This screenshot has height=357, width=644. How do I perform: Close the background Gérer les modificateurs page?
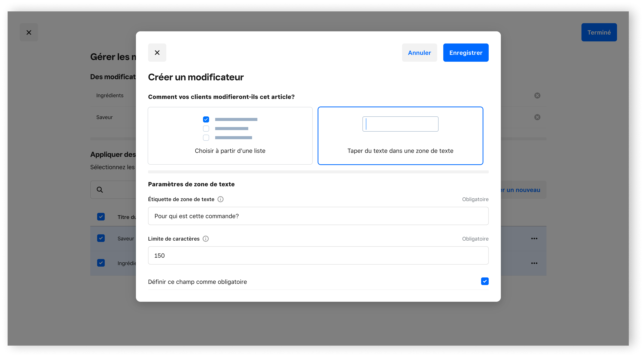click(x=29, y=32)
